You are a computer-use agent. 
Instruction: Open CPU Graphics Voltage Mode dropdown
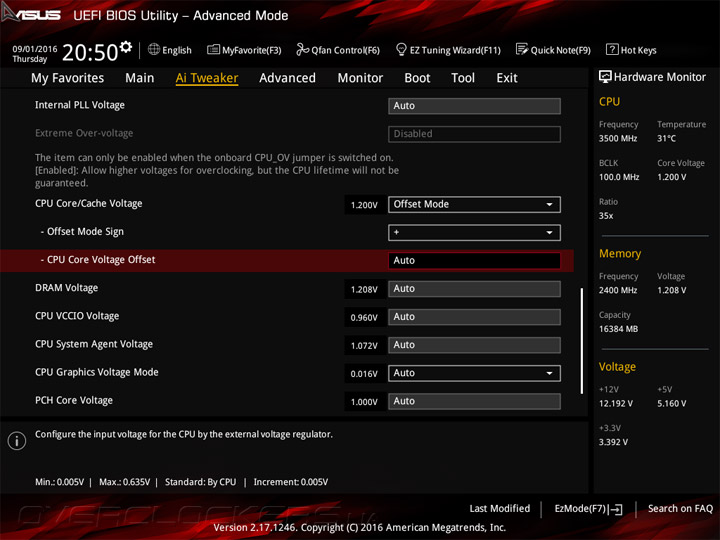[x=474, y=373]
